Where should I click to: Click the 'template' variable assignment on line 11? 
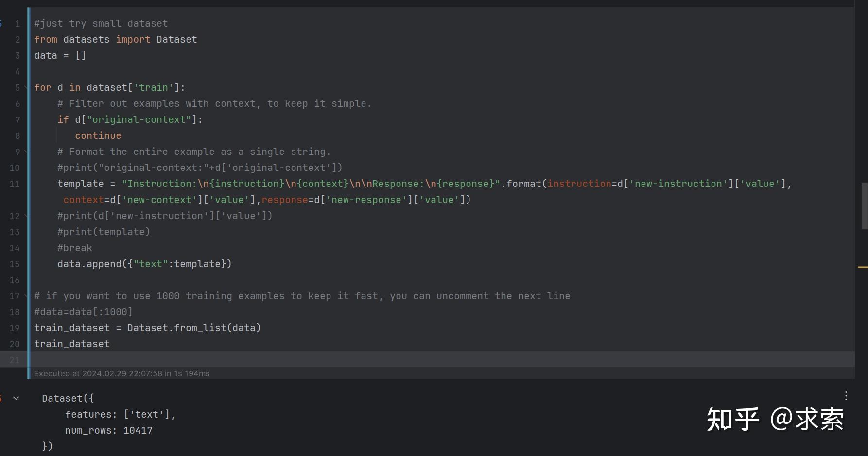pos(81,184)
